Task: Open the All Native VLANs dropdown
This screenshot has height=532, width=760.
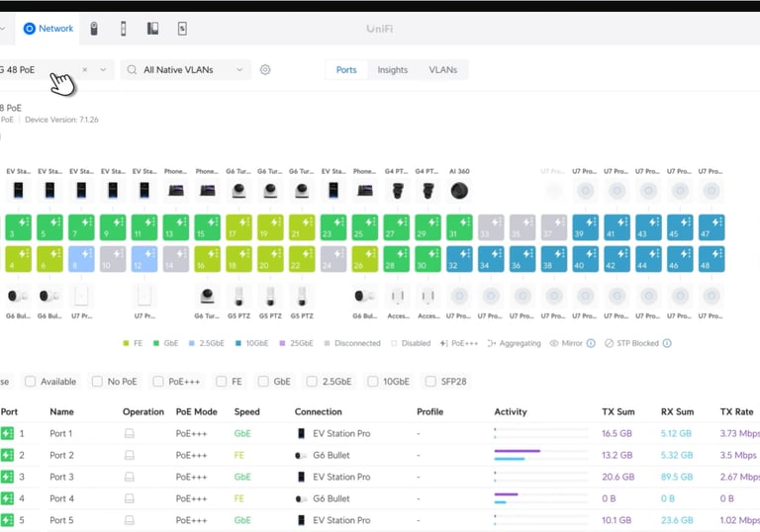Action: 186,70
